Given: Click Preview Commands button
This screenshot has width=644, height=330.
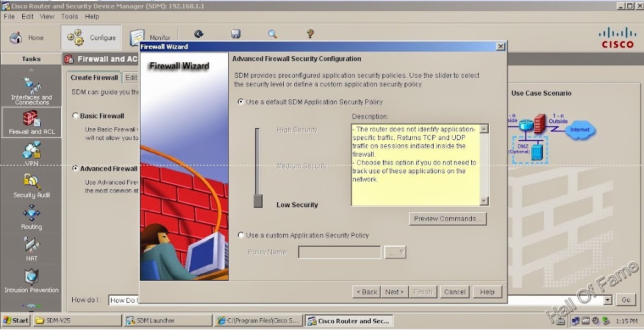Looking at the screenshot, I should point(447,219).
